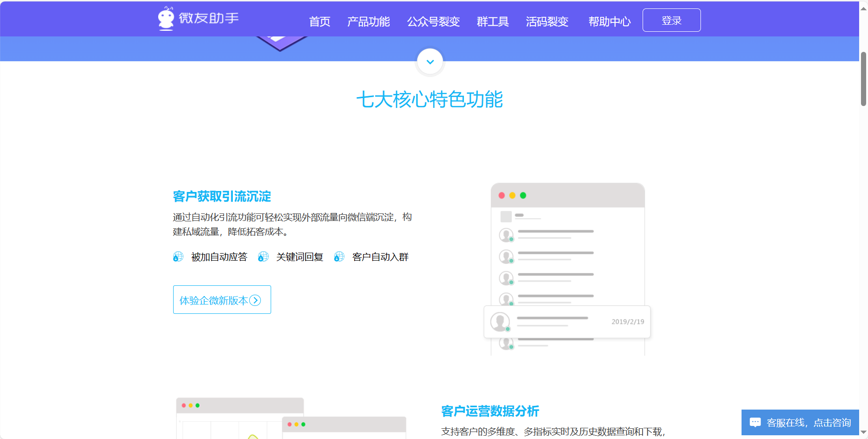Click the yellow dot in the browser mockup header
868x439 pixels.
[512, 195]
